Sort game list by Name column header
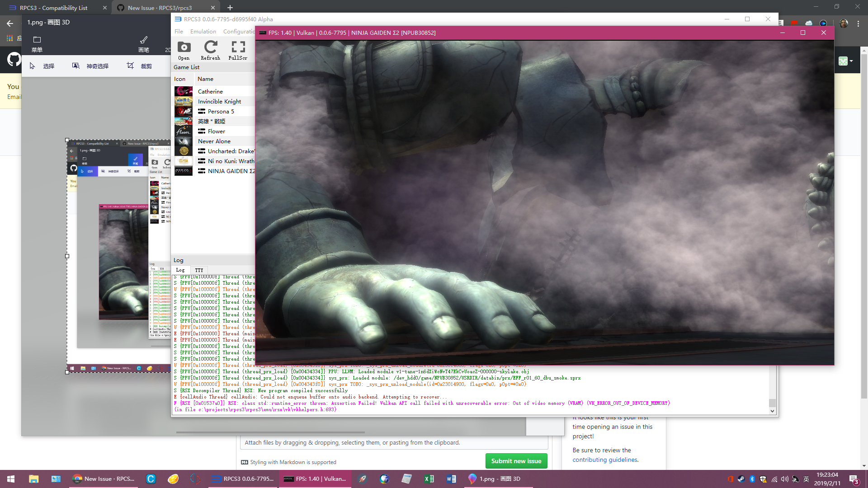Viewport: 868px width, 488px height. coord(205,79)
